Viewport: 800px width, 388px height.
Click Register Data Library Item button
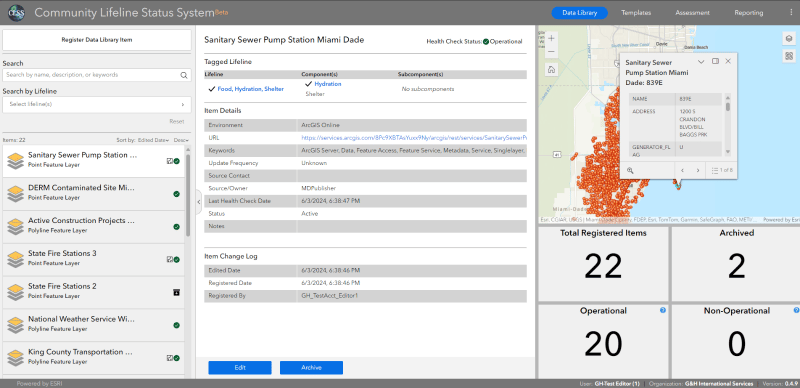point(97,40)
